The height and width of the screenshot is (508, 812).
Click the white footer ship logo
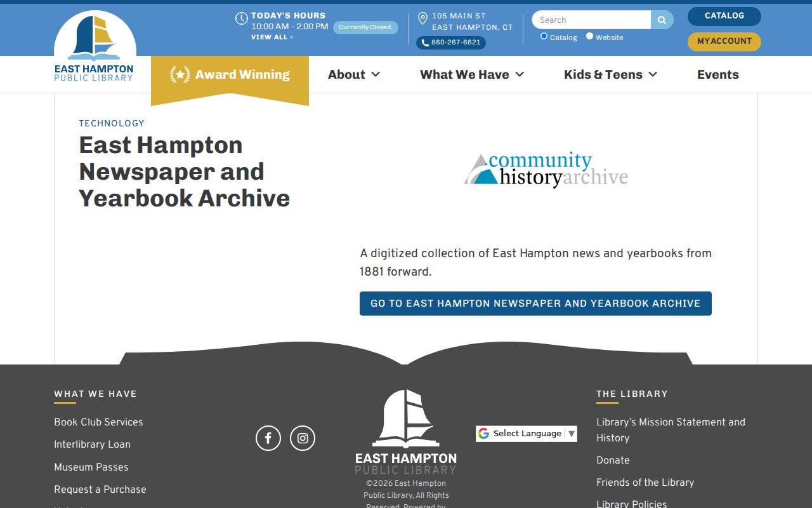[406, 432]
